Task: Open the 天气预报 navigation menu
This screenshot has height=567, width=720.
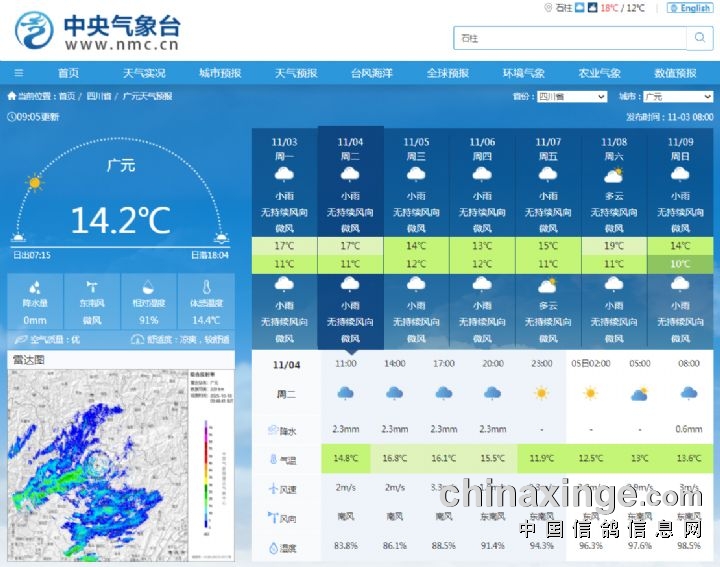Action: (296, 73)
